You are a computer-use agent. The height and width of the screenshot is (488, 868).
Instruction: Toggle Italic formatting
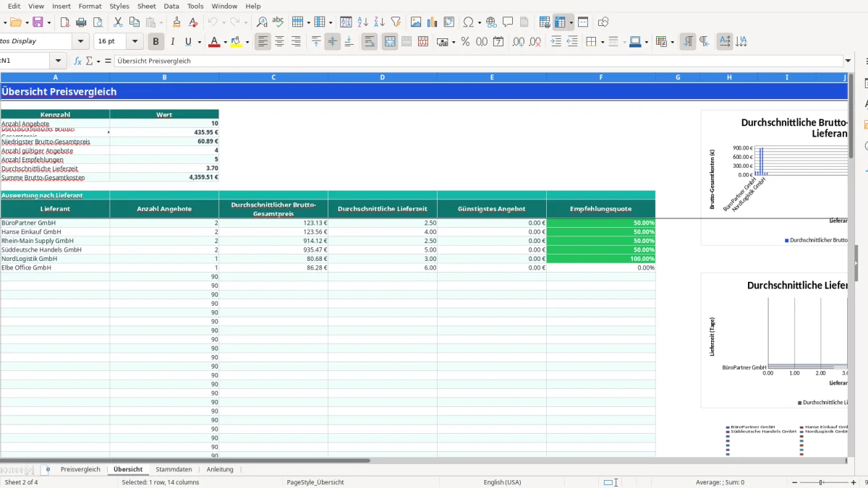coord(172,42)
